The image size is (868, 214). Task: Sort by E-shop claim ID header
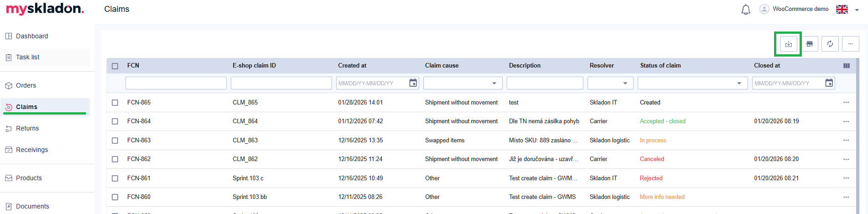pyautogui.click(x=254, y=66)
